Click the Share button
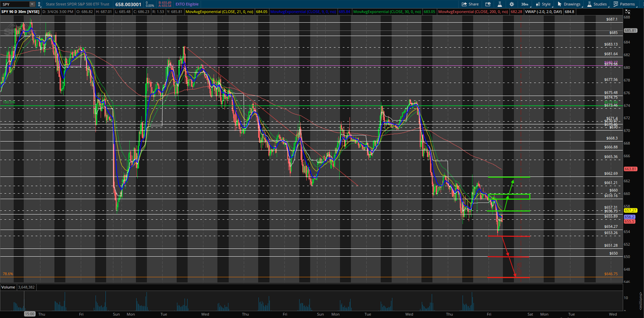Screen dimensions: 644x318 [x=470, y=4]
